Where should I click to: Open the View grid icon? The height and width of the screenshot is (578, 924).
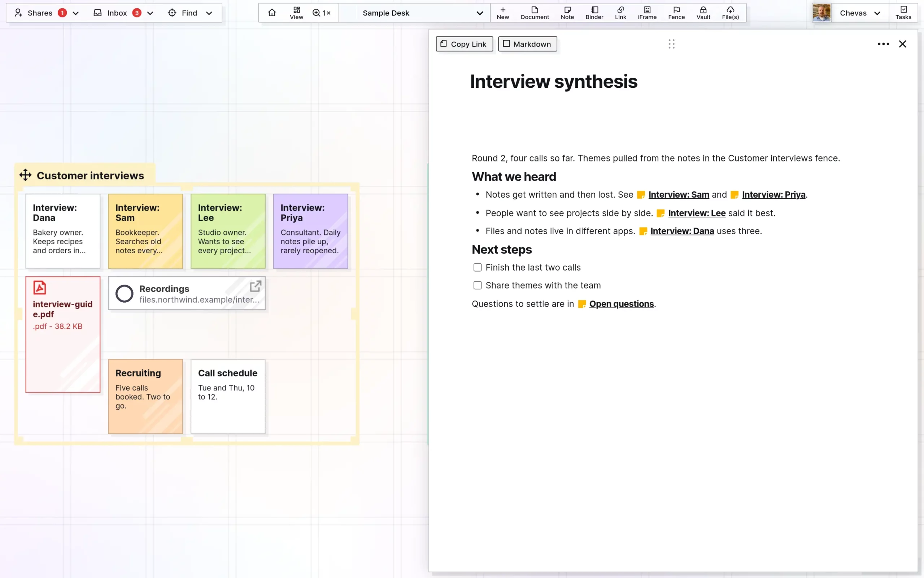296,13
